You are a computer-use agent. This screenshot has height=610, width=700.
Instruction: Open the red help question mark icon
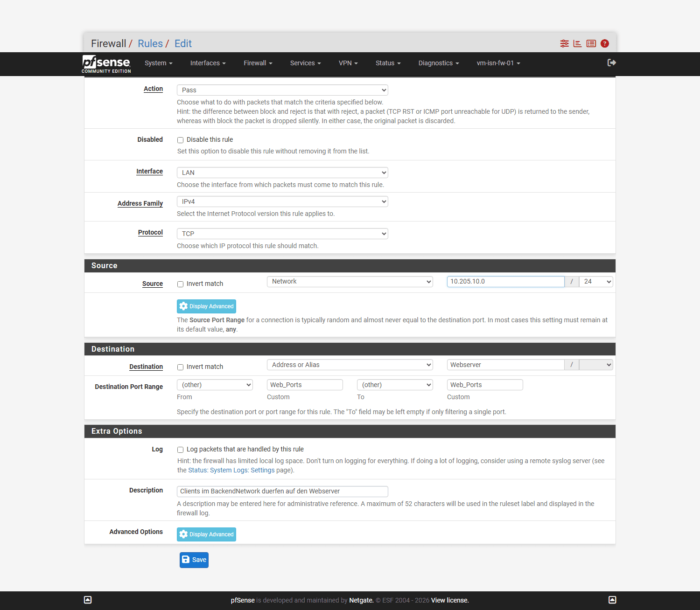[x=605, y=43]
